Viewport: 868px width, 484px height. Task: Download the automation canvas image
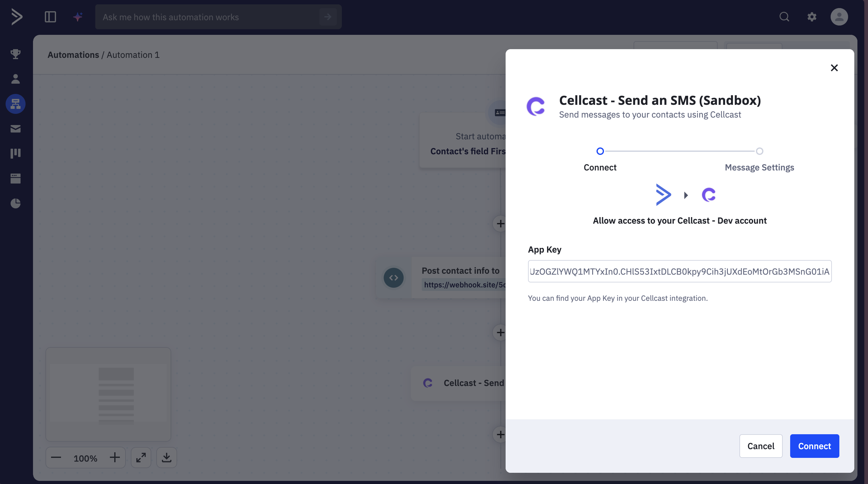pos(167,458)
